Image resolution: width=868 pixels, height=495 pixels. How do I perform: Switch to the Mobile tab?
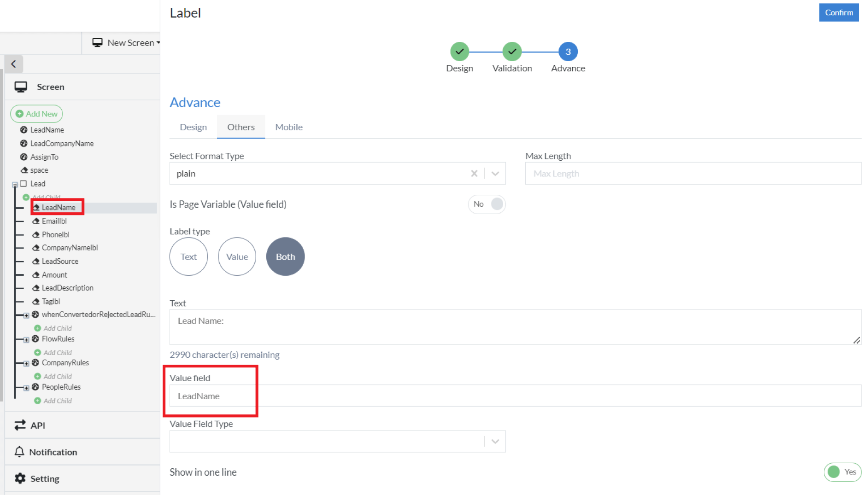pos(289,127)
